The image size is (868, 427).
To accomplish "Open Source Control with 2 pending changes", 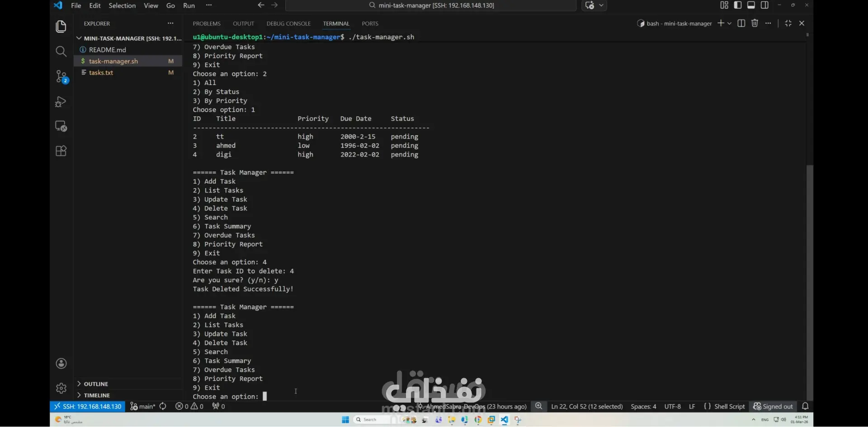I will pos(61,76).
